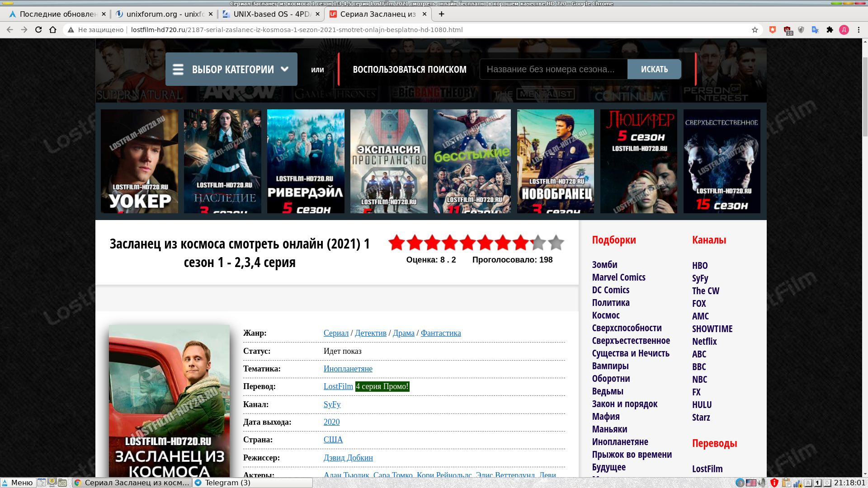Open the clipboard manager tray icon
Viewport: 868px width, 488px height.
click(786, 483)
